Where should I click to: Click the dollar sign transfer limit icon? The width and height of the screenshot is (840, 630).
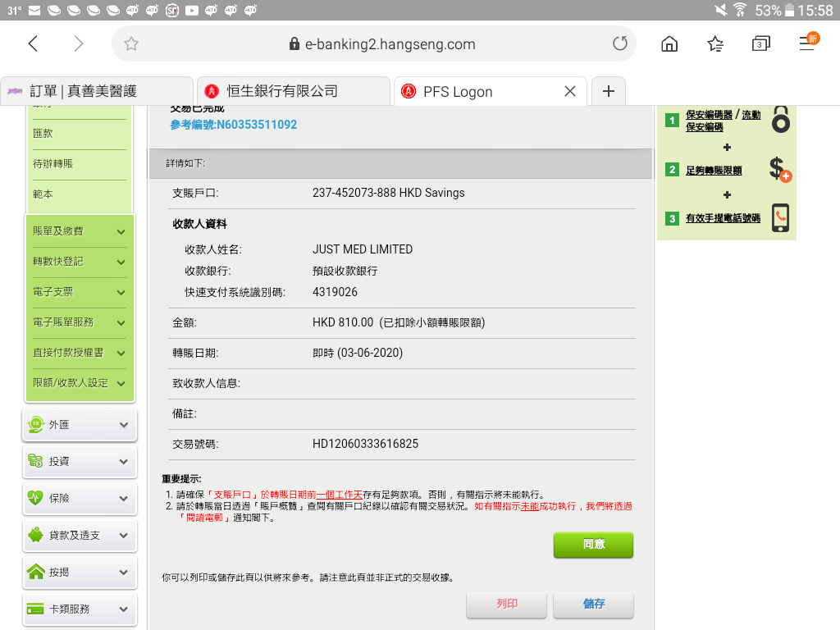coord(780,169)
